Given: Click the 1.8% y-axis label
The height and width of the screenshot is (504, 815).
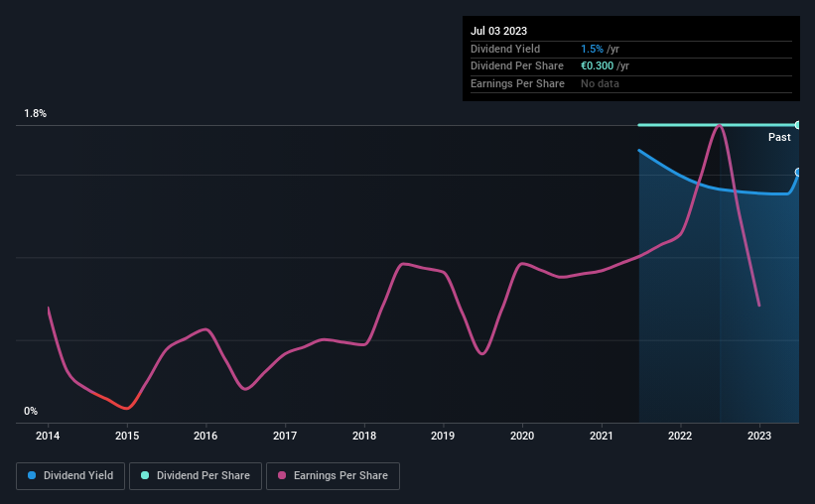Looking at the screenshot, I should click(36, 114).
